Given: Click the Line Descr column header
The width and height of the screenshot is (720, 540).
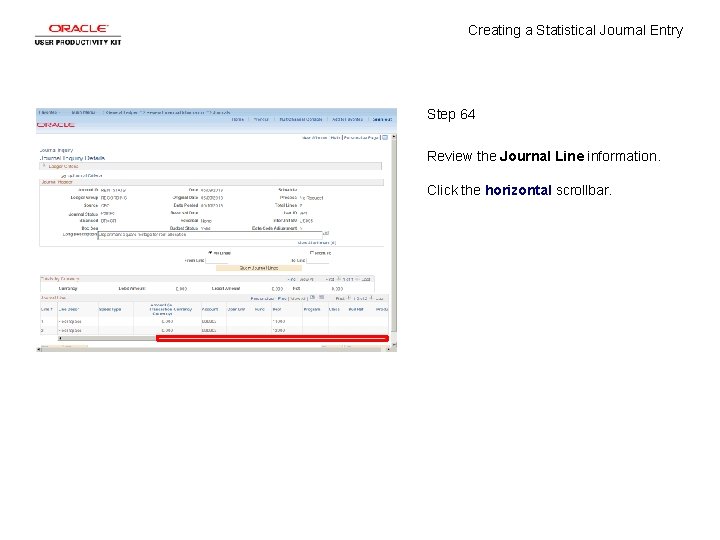Looking at the screenshot, I should 69,309.
